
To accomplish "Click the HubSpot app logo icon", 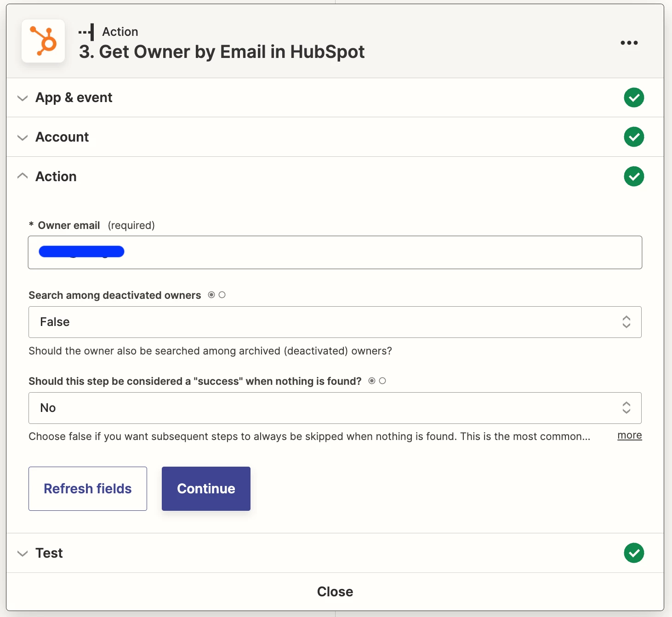I will (x=43, y=41).
